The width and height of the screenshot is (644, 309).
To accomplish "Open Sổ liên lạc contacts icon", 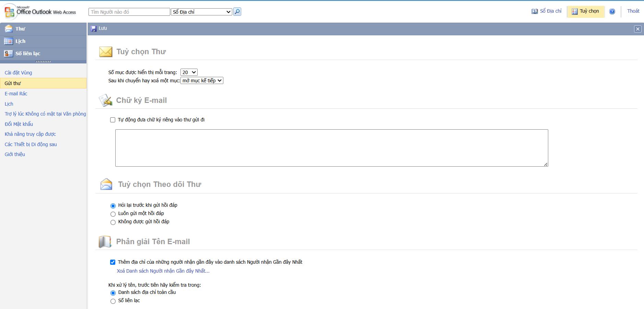I will pyautogui.click(x=9, y=54).
